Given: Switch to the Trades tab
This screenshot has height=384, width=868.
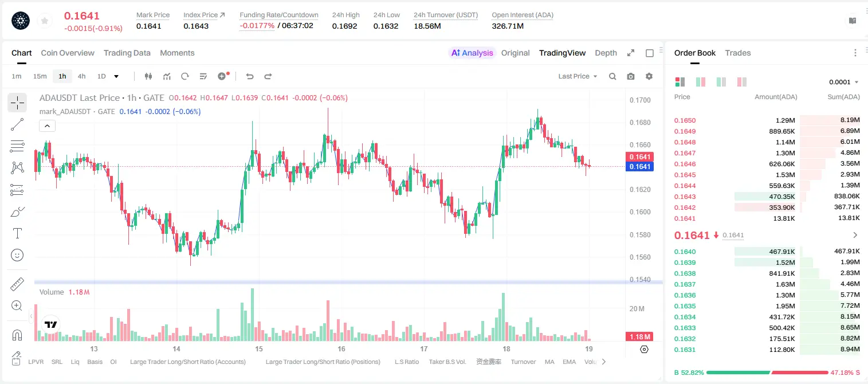Looking at the screenshot, I should tap(737, 53).
